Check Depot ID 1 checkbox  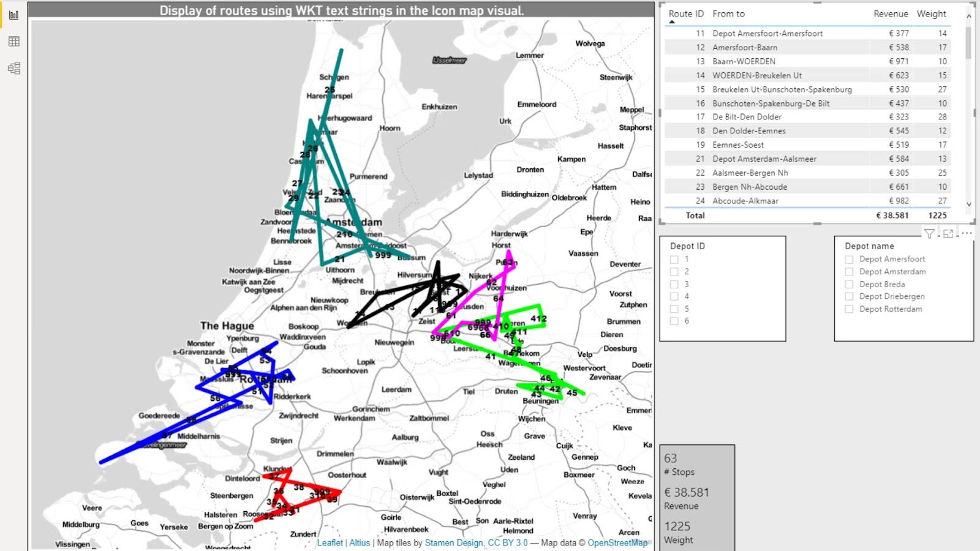(x=674, y=259)
